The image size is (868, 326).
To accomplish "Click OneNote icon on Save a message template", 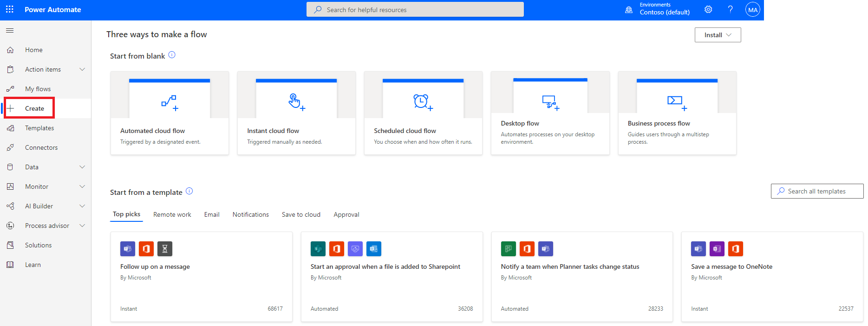I will [x=717, y=249].
